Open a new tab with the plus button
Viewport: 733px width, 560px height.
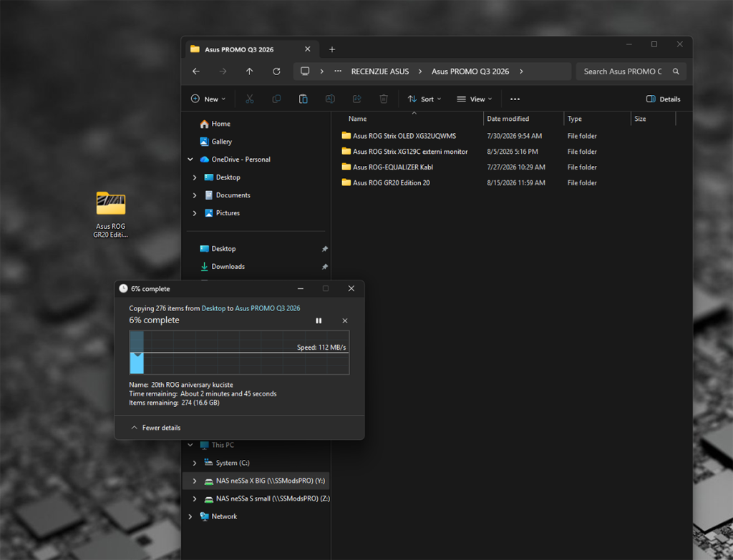click(332, 49)
